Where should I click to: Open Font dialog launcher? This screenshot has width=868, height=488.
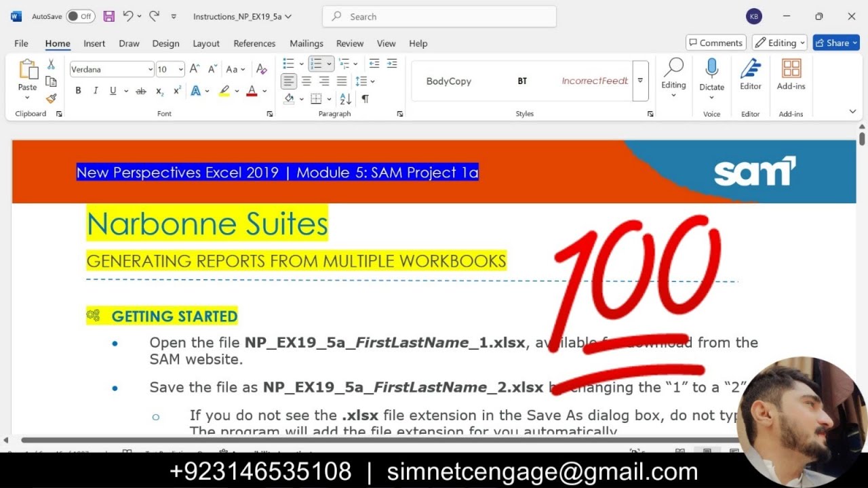click(270, 114)
